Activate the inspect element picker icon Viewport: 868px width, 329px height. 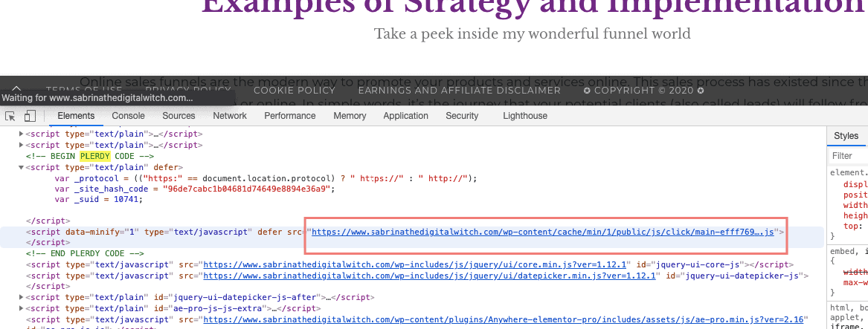[x=10, y=116]
